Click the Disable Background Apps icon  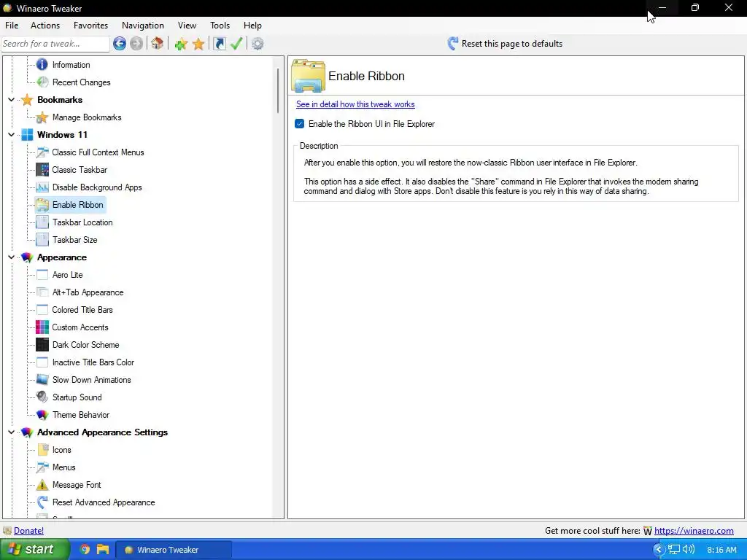tap(42, 187)
